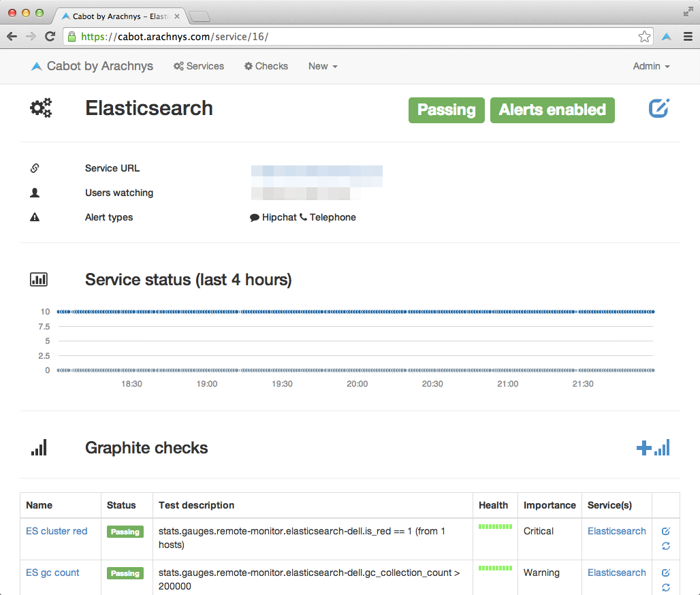Open the New dropdown menu
Screen dimensions: 700x595
coord(323,66)
